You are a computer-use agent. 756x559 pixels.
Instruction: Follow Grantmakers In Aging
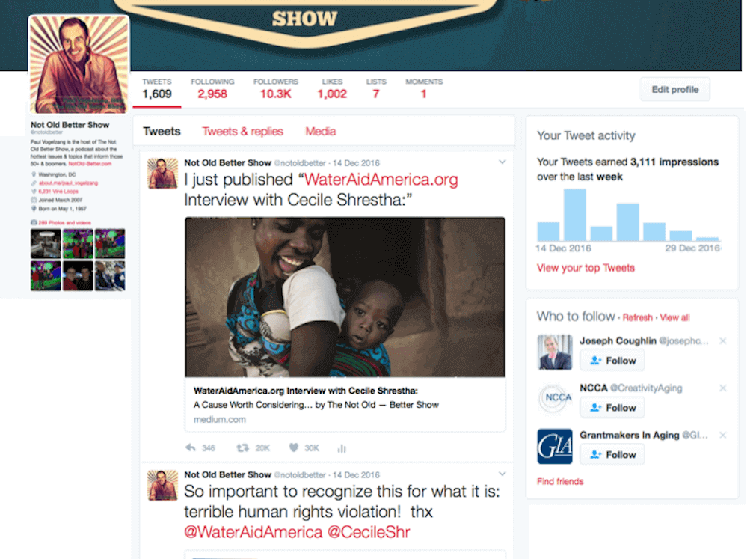tap(612, 455)
